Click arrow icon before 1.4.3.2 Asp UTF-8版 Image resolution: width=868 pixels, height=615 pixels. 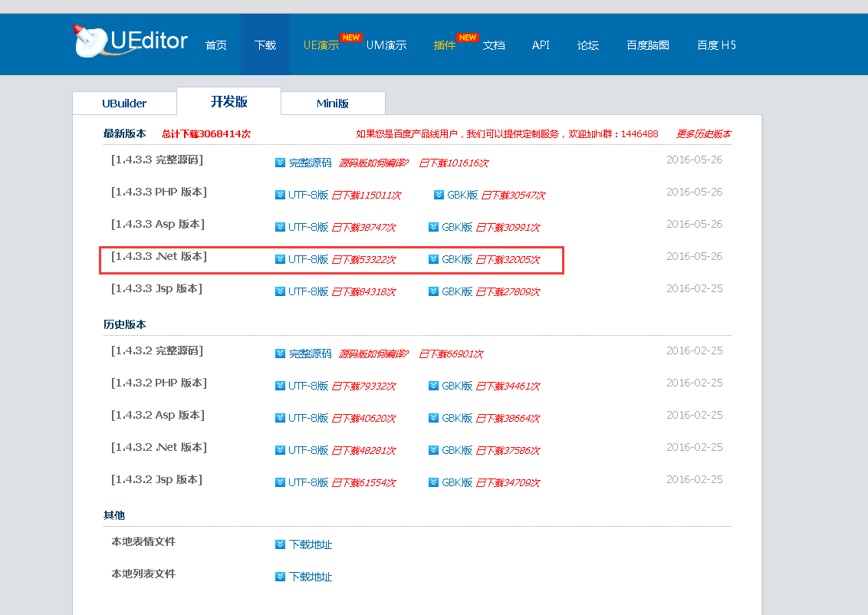pos(280,418)
